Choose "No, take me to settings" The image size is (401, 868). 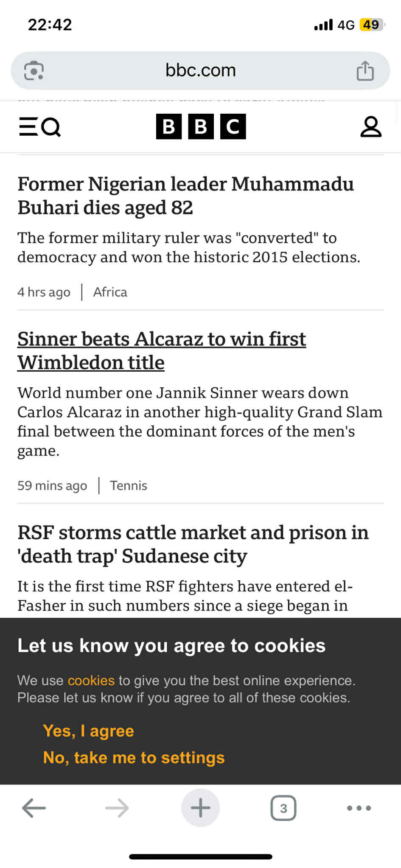pos(134,758)
